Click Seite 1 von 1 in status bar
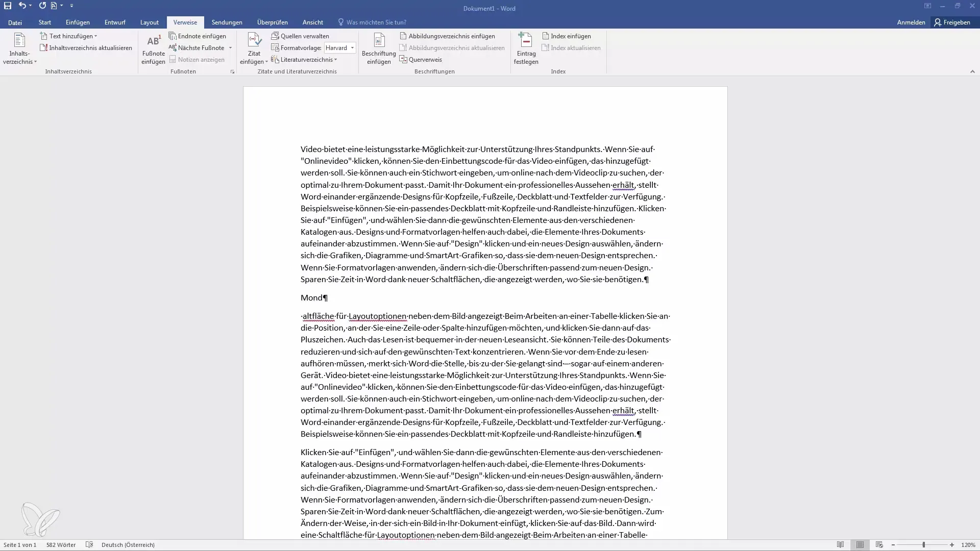 click(20, 545)
